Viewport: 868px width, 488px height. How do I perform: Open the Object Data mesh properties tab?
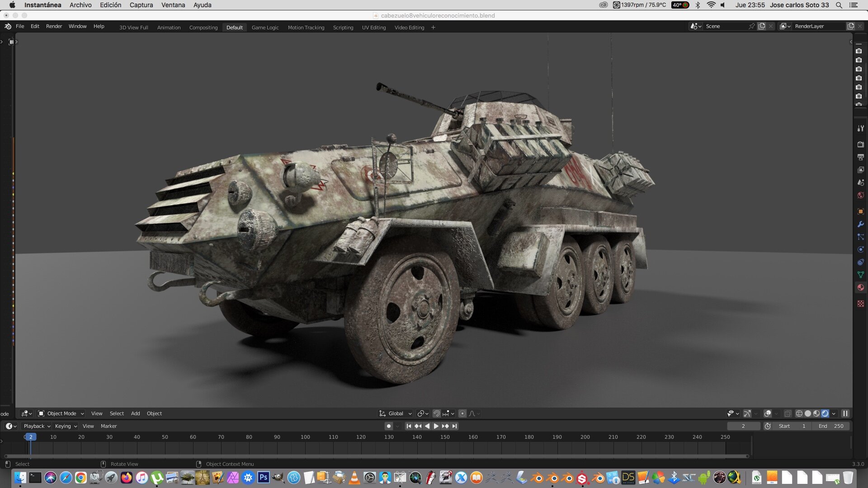[x=860, y=275]
